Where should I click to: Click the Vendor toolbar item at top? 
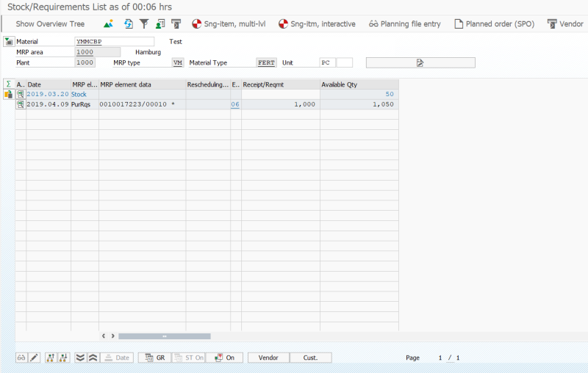(x=565, y=24)
